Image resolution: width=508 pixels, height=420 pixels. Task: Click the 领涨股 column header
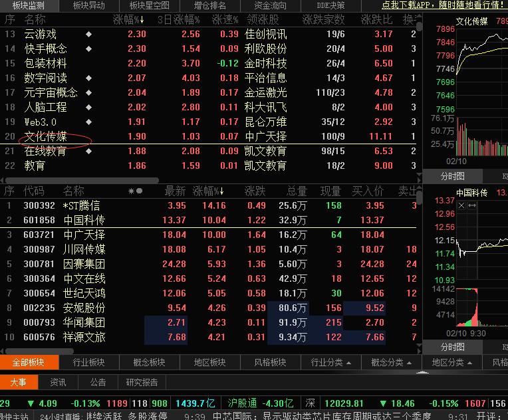click(x=263, y=20)
